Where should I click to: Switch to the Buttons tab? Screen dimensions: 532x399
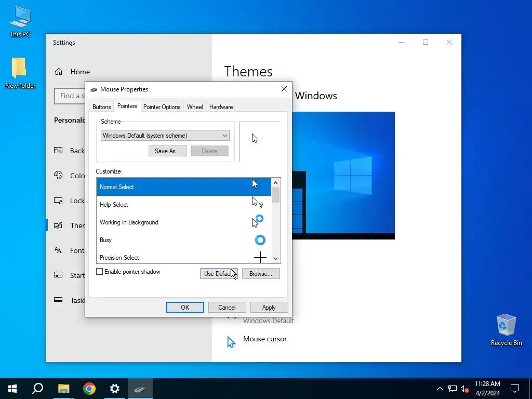(101, 107)
